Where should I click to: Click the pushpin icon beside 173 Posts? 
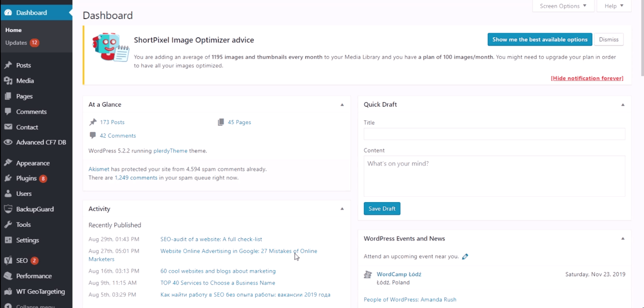[x=93, y=122]
